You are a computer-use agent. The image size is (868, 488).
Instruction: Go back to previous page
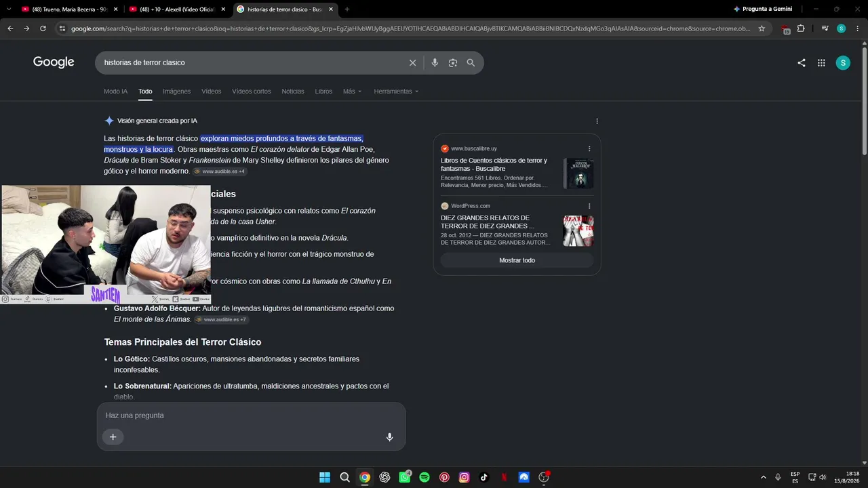tap(10, 28)
